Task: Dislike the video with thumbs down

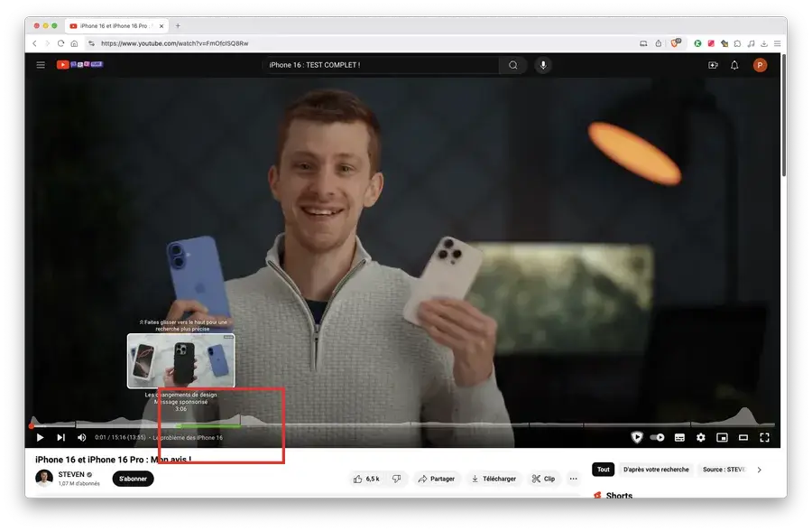Action: (397, 479)
